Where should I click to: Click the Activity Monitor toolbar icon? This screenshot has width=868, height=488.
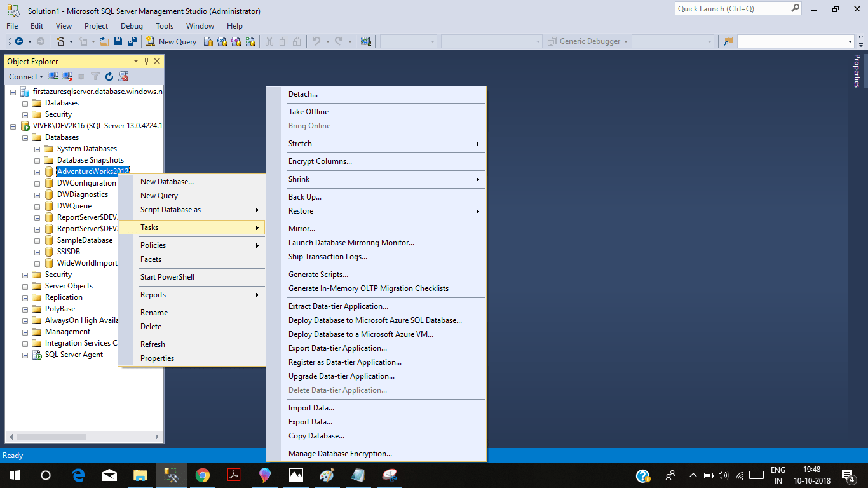tap(365, 41)
